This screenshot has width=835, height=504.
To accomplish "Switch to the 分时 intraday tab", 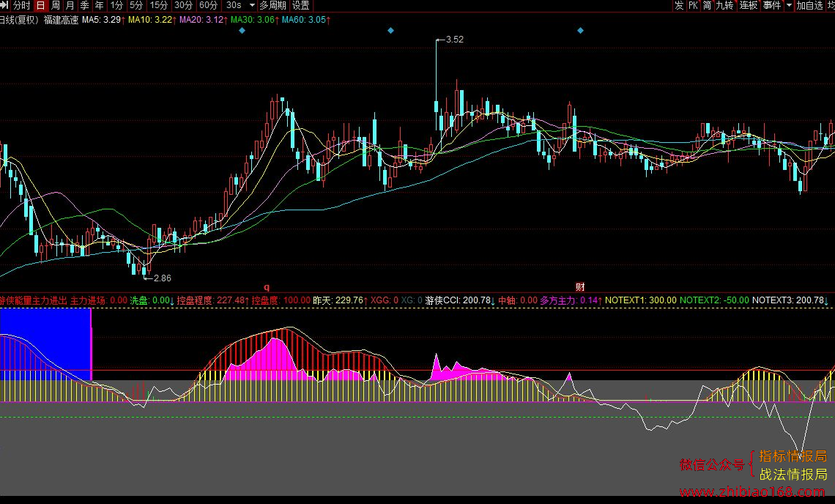I will click(x=21, y=5).
